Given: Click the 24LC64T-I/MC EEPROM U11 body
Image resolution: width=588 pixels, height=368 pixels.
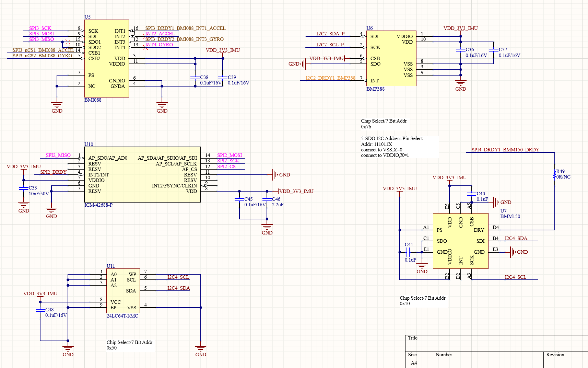Looking at the screenshot, I should click(x=123, y=290).
